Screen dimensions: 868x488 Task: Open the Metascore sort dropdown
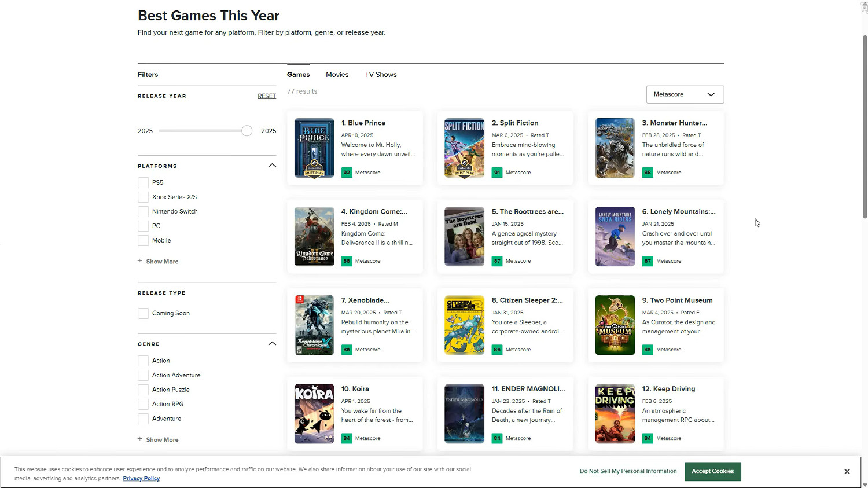point(685,94)
